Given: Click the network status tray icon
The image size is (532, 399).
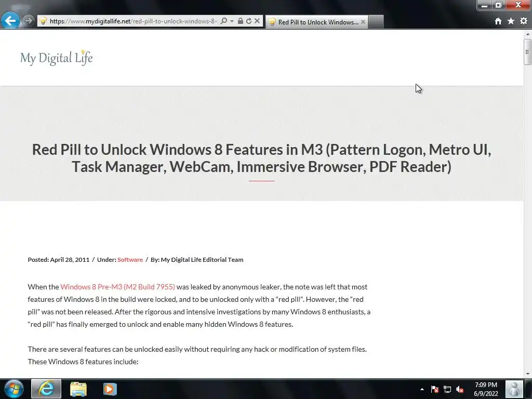Looking at the screenshot, I should [x=447, y=389].
